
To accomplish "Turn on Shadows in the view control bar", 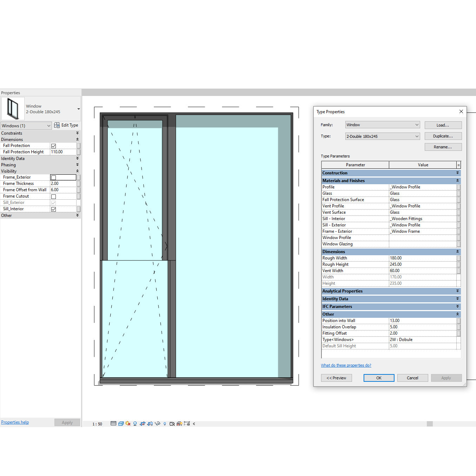I will click(135, 424).
